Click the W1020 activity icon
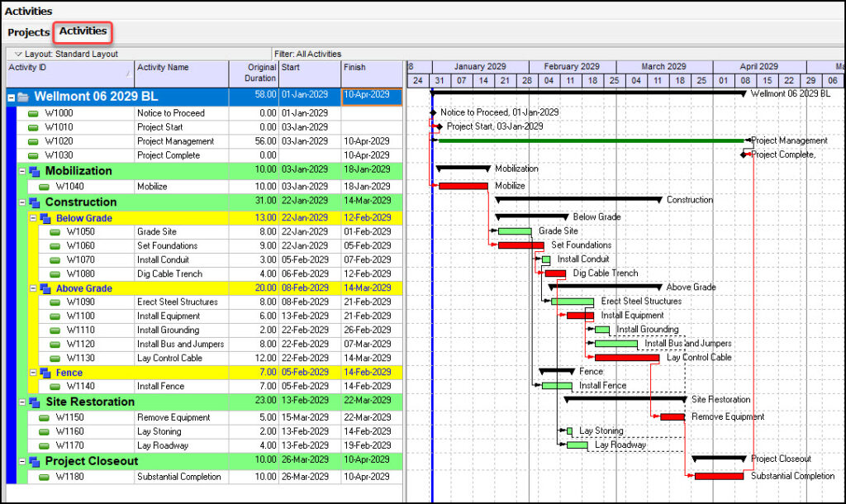The height and width of the screenshot is (504, 846). point(33,141)
